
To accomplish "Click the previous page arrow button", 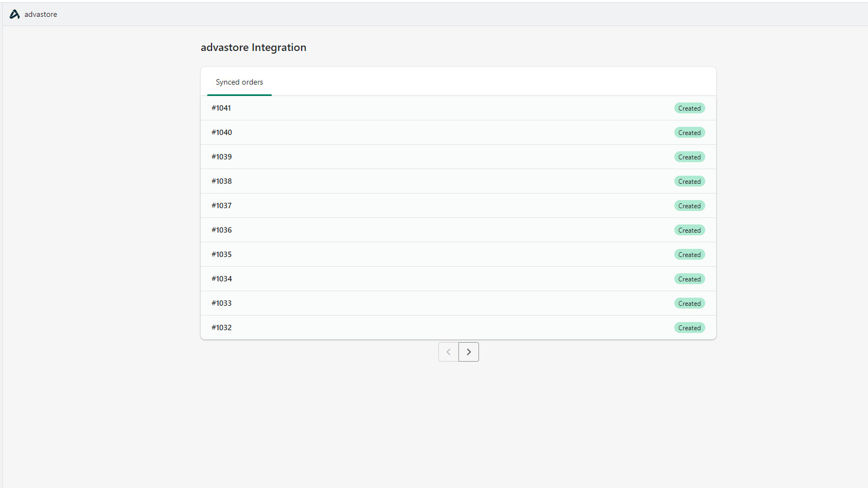I will click(x=449, y=352).
